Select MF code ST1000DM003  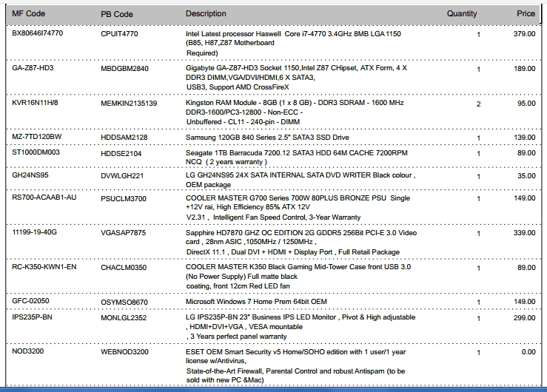(x=36, y=152)
